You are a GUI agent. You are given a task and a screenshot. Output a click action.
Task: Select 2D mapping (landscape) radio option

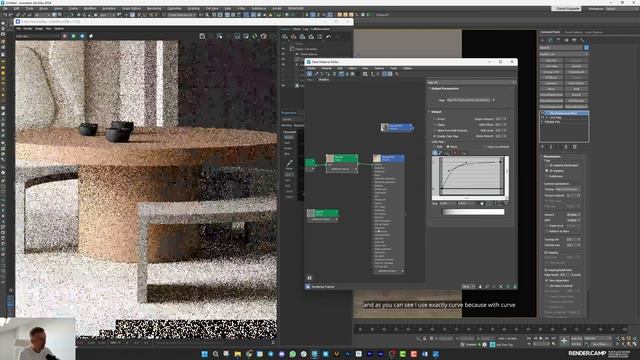[547, 165]
